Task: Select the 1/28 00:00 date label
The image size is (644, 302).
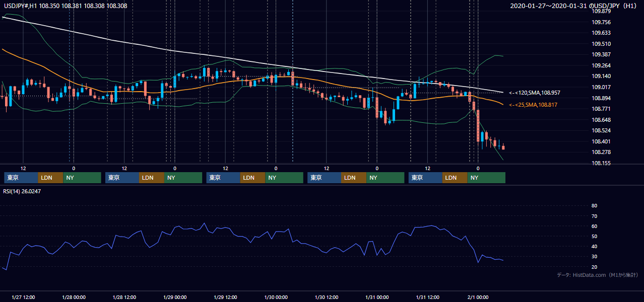Action: (74, 297)
